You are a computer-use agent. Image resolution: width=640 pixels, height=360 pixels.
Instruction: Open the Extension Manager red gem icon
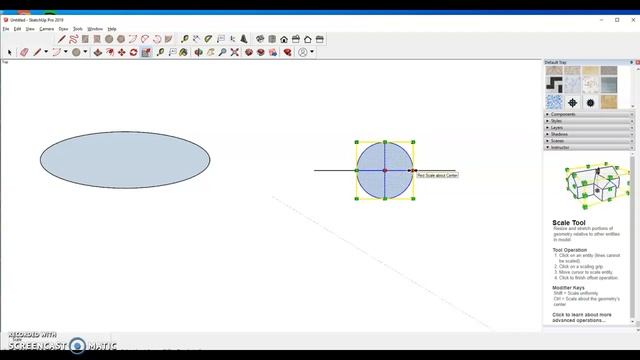[288, 52]
